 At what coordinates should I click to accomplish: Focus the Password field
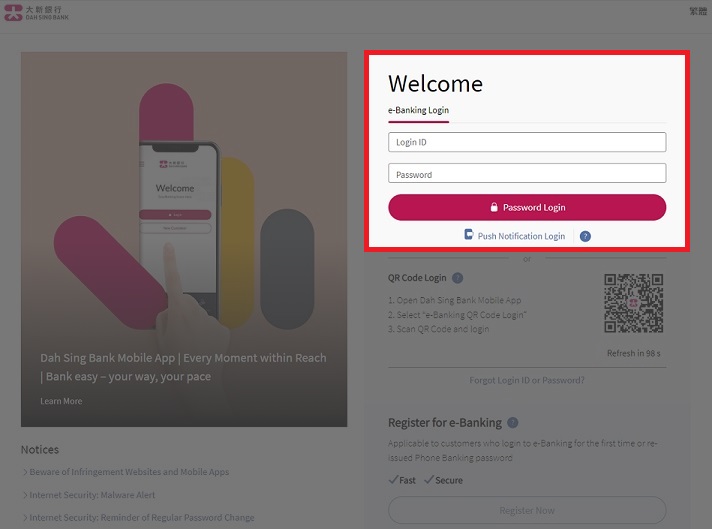[527, 174]
